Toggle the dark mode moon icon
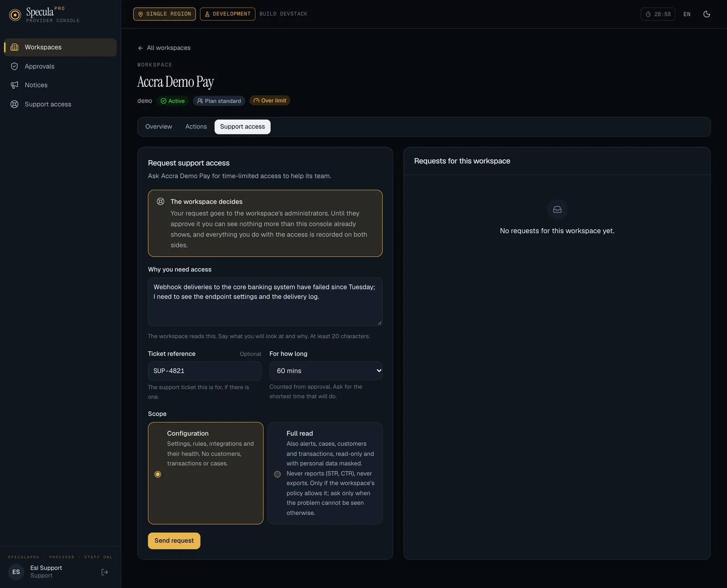The height and width of the screenshot is (588, 727). click(x=707, y=14)
